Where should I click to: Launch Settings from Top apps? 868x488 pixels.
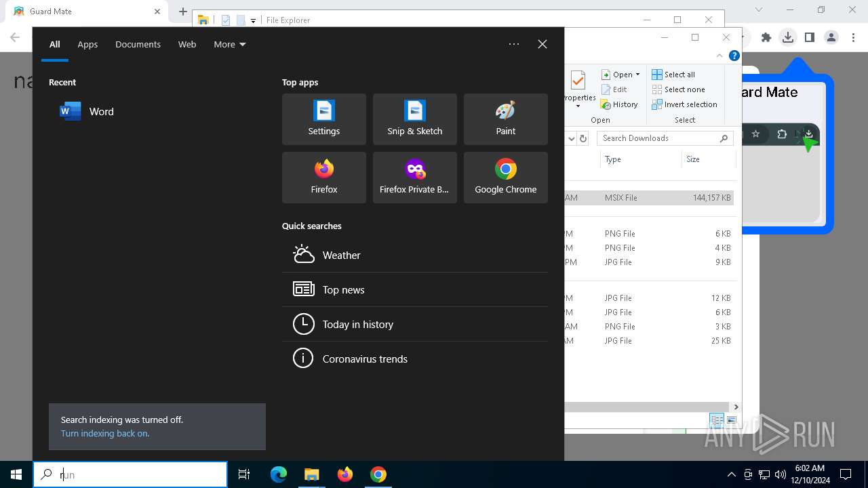pos(324,119)
